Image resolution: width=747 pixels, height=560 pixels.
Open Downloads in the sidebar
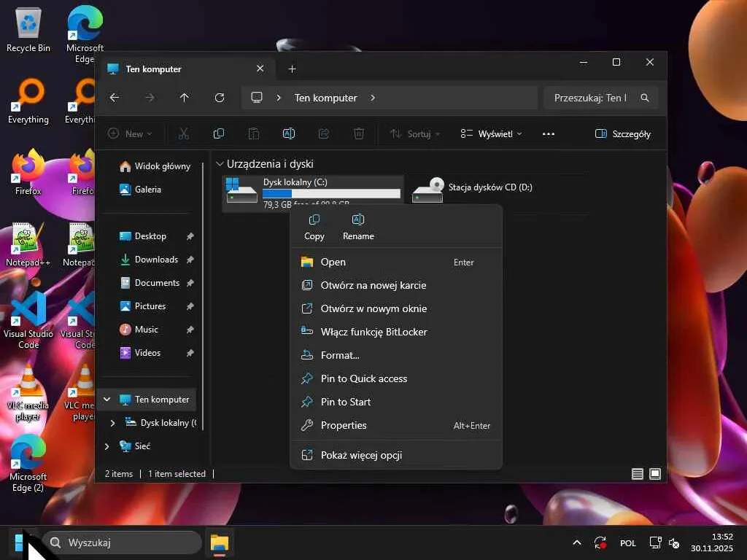click(156, 260)
